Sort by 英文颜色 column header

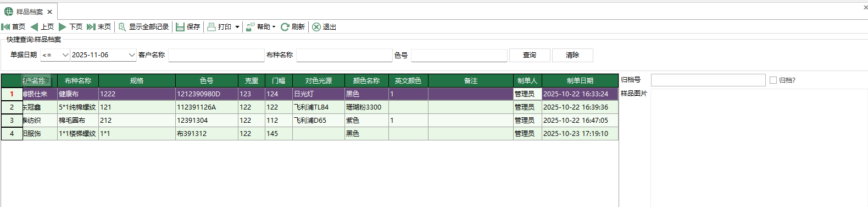(408, 80)
